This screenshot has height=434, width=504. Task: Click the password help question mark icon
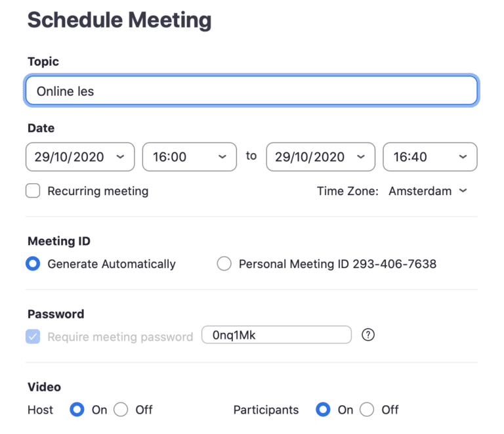tap(367, 335)
